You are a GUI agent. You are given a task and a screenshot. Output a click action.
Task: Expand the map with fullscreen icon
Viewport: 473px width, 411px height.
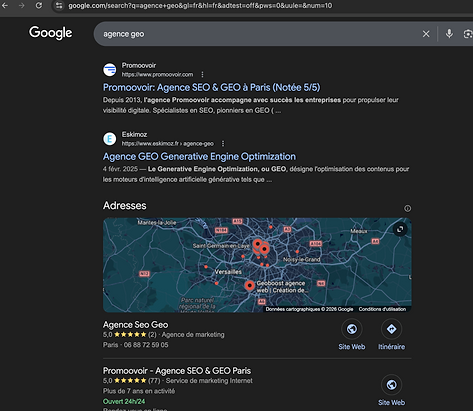pyautogui.click(x=400, y=229)
